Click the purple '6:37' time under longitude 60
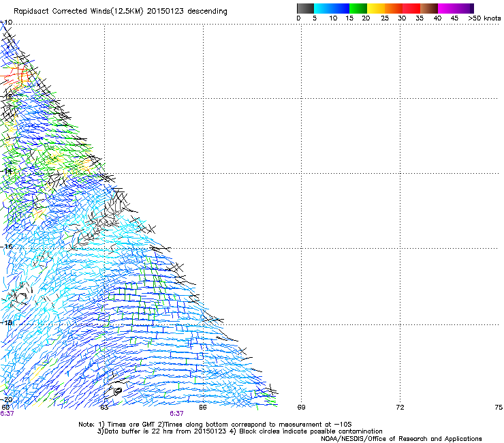The height and width of the screenshot is (443, 504). (x=7, y=414)
